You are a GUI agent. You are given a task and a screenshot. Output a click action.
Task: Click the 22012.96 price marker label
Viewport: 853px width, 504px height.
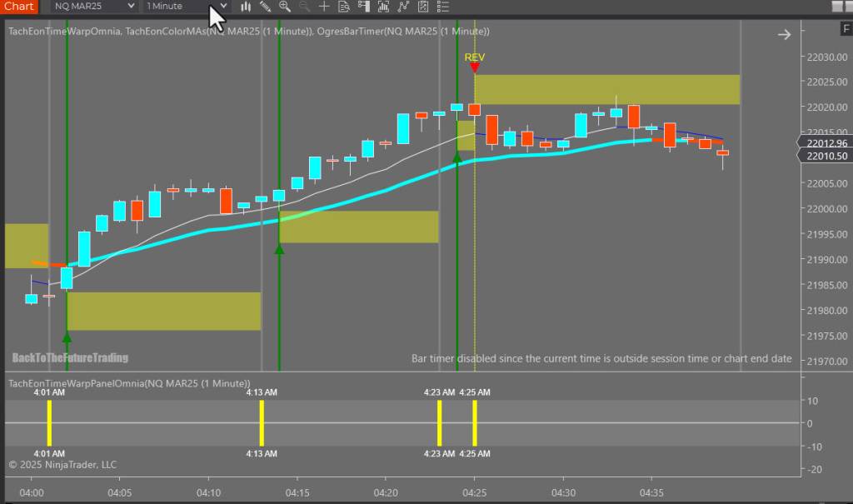(825, 142)
